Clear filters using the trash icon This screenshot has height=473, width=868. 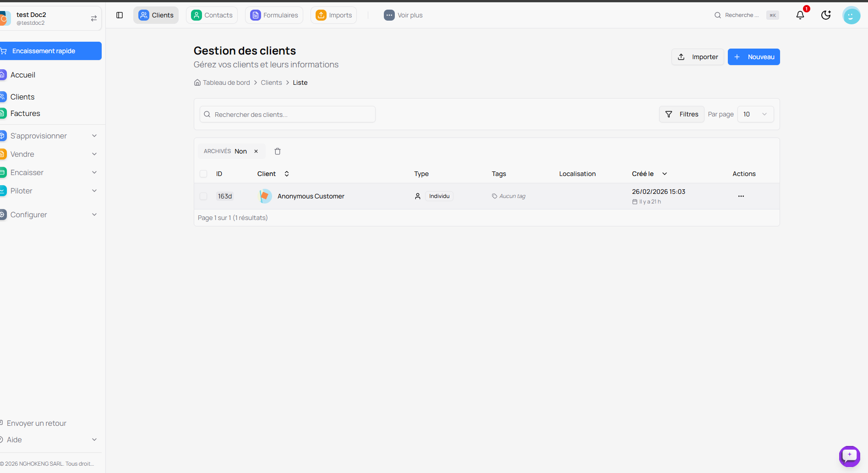tap(278, 151)
